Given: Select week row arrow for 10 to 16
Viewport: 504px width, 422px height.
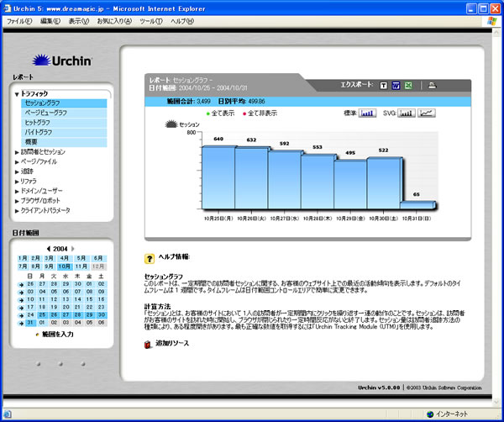Looking at the screenshot, I should pyautogui.click(x=21, y=300).
